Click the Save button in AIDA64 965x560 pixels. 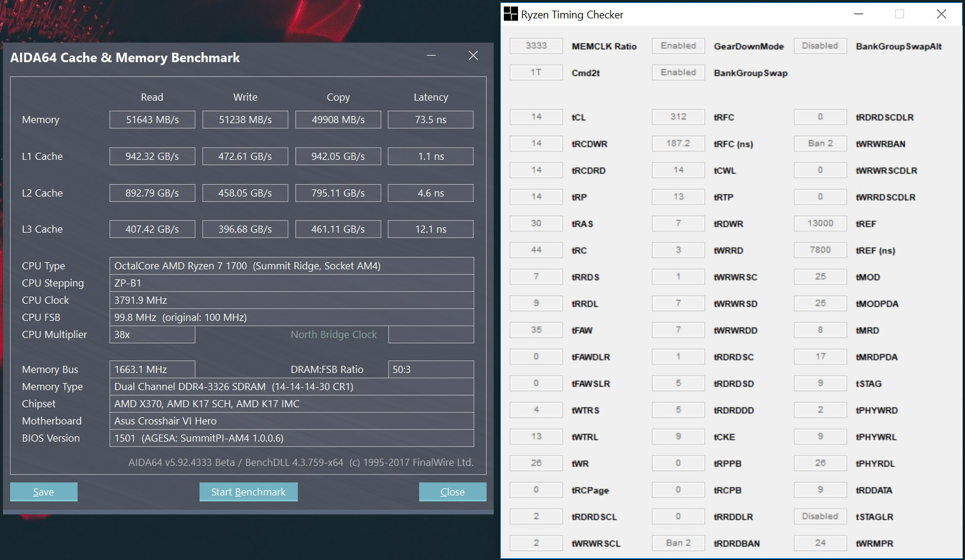click(x=44, y=492)
